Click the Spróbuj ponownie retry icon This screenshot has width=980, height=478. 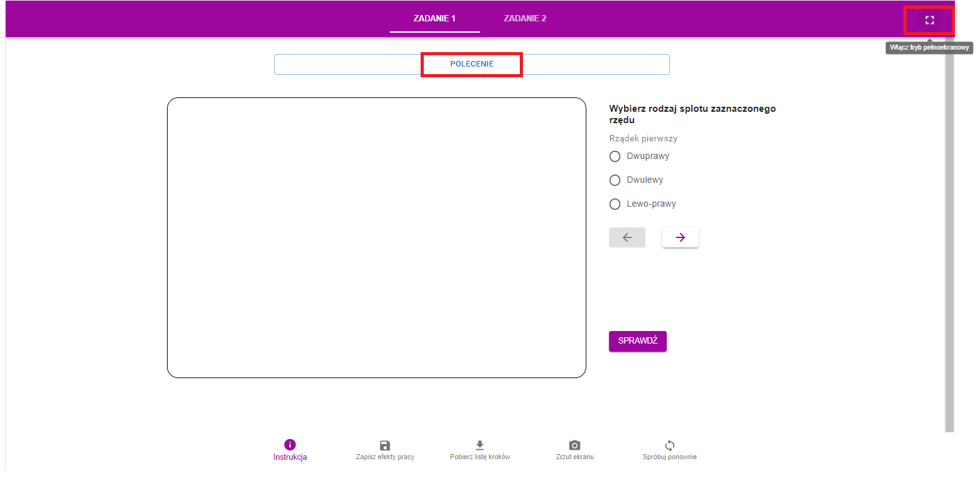pyautogui.click(x=669, y=445)
